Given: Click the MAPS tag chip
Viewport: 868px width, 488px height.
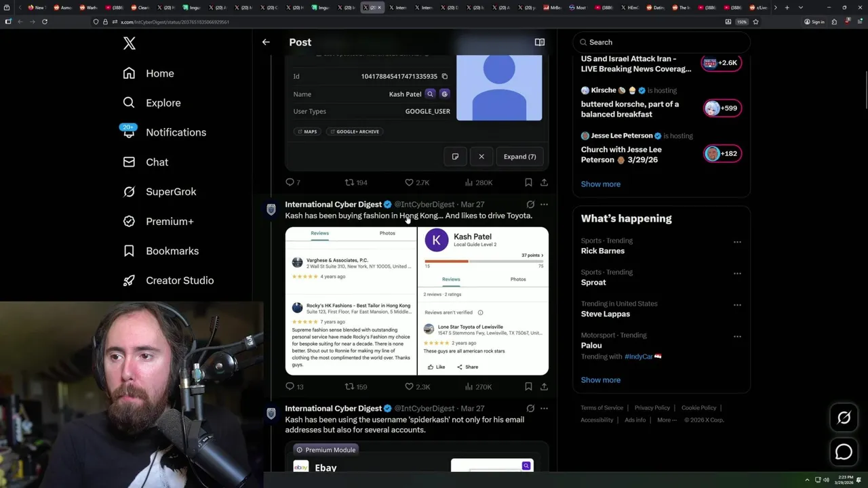Looking at the screenshot, I should click(x=307, y=131).
